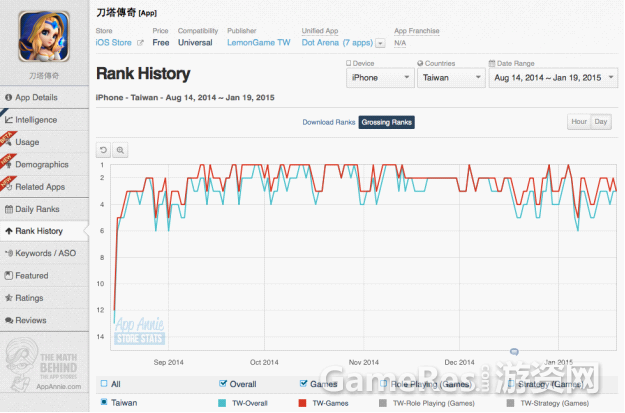Image resolution: width=625 pixels, height=413 pixels.
Task: Click Sep 2014 axis label
Action: pyautogui.click(x=169, y=362)
